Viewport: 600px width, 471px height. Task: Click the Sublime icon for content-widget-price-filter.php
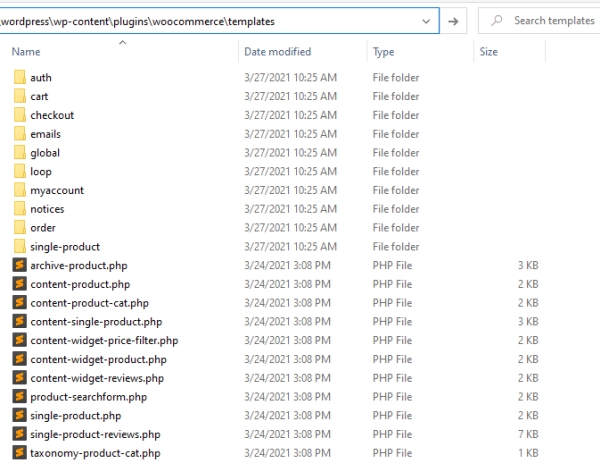(x=20, y=340)
